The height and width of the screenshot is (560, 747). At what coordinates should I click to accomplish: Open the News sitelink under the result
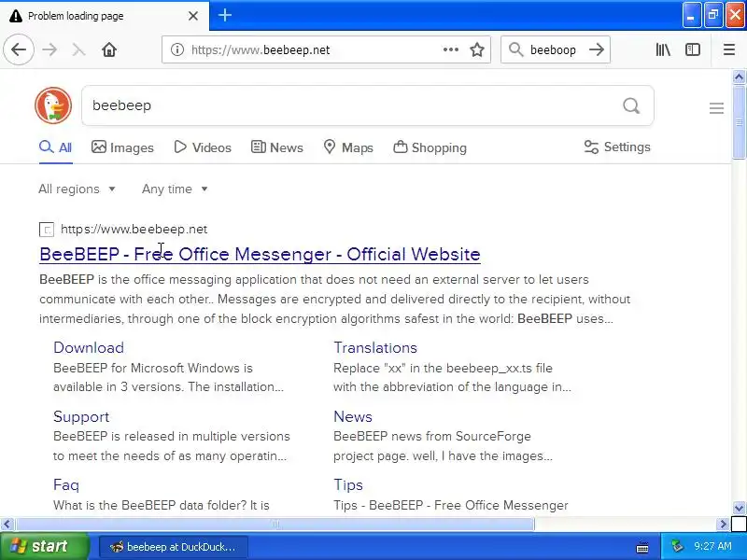(353, 416)
